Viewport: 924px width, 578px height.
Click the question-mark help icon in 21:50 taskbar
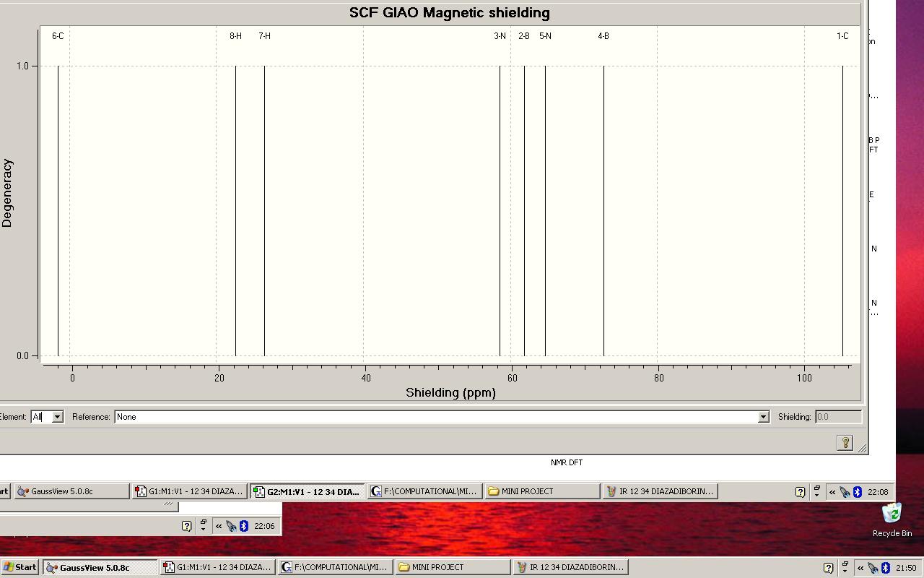click(x=828, y=568)
